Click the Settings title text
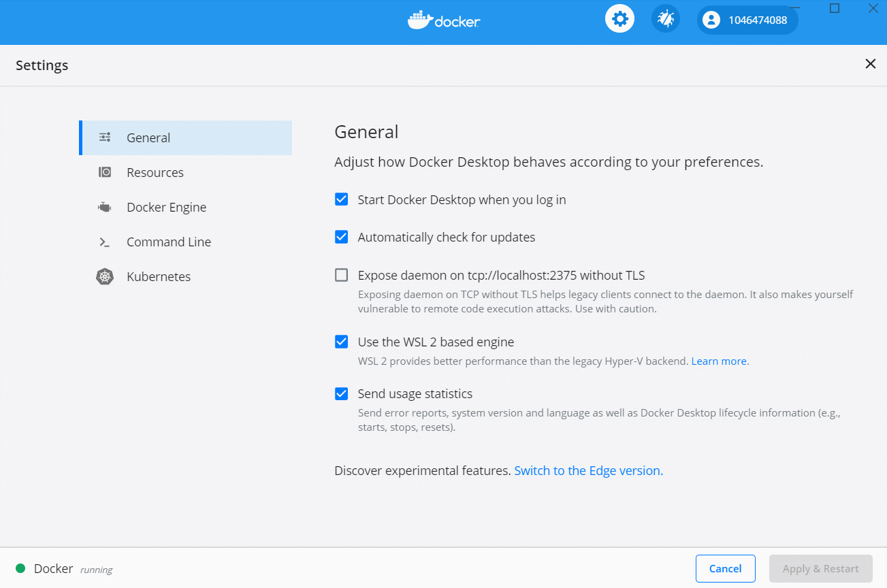This screenshot has width=887, height=588. (x=42, y=65)
